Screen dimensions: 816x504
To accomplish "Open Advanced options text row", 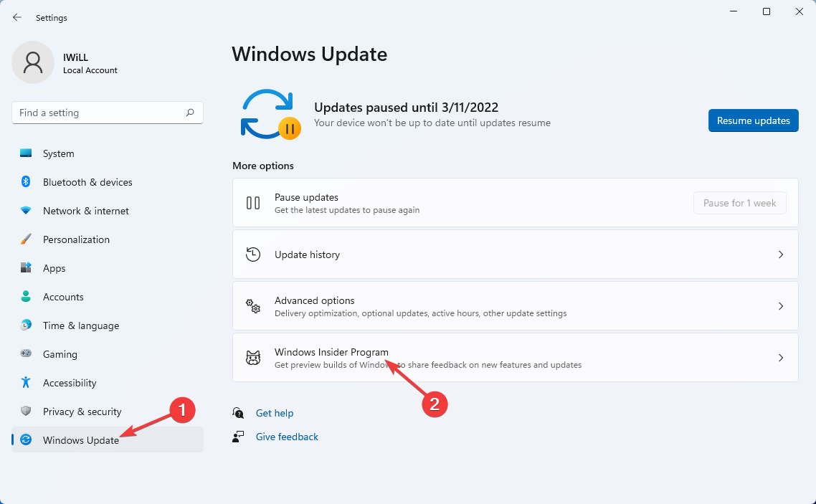I will pyautogui.click(x=516, y=306).
